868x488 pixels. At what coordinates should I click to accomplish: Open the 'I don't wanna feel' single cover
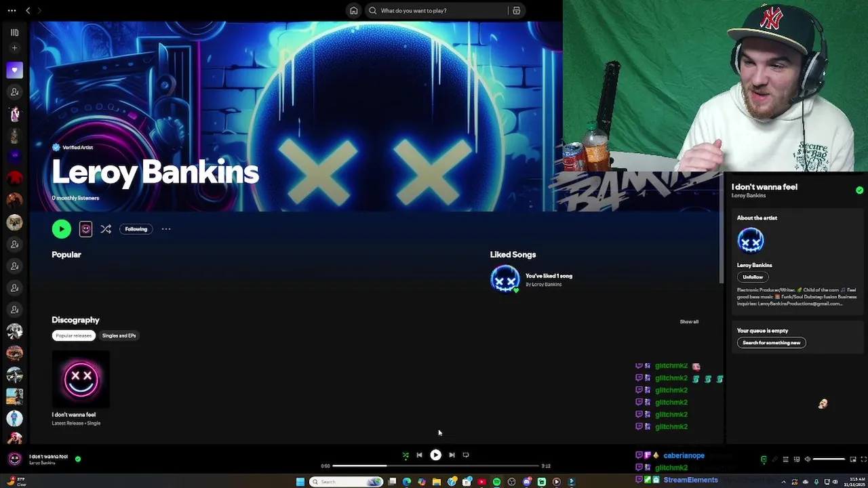(x=81, y=378)
